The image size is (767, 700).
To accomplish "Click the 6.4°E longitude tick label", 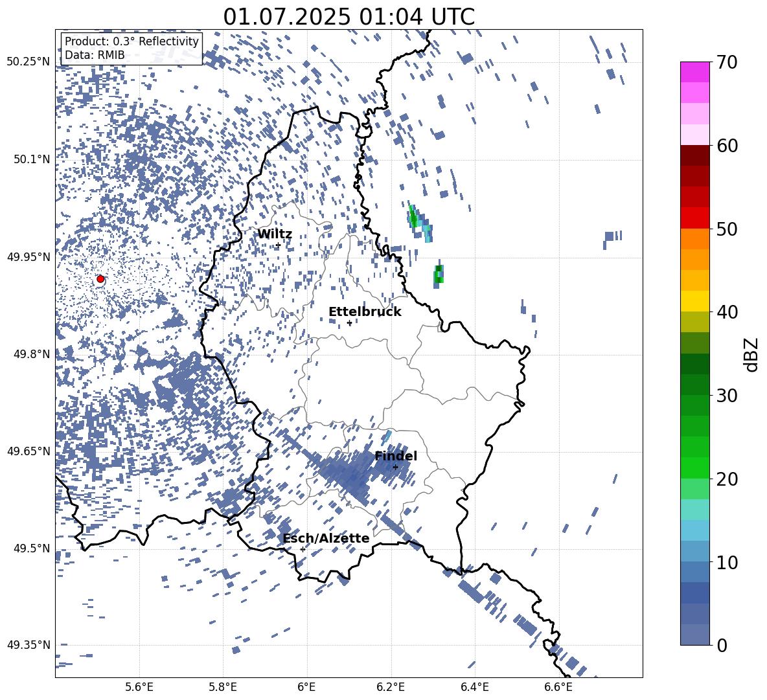I will pyautogui.click(x=474, y=687).
